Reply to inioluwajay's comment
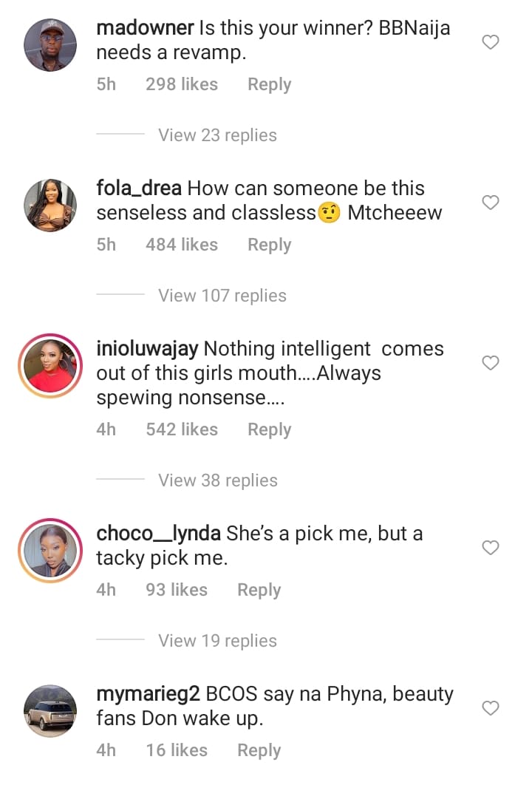532x785 pixels. click(x=269, y=429)
